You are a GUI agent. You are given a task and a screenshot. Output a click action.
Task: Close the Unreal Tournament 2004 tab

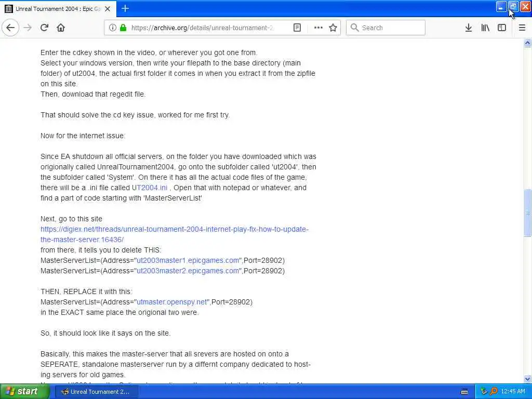point(108,9)
